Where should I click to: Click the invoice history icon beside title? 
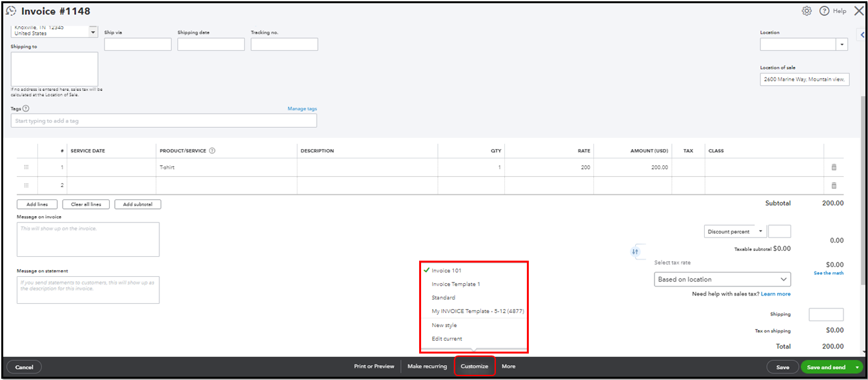pos(11,11)
